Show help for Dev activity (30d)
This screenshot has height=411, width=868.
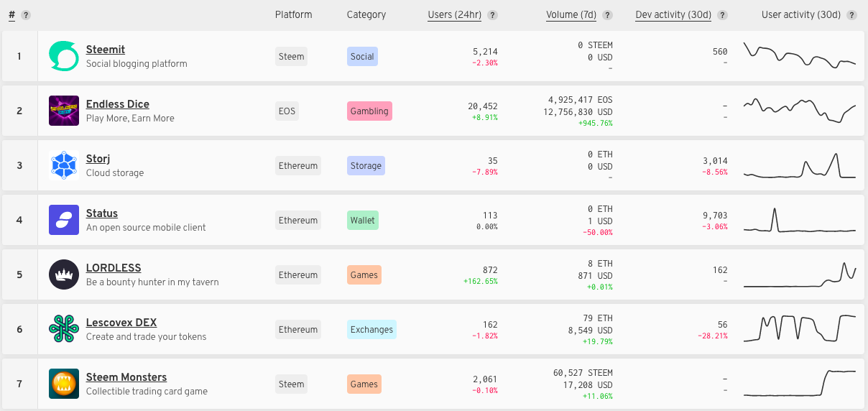coord(722,15)
